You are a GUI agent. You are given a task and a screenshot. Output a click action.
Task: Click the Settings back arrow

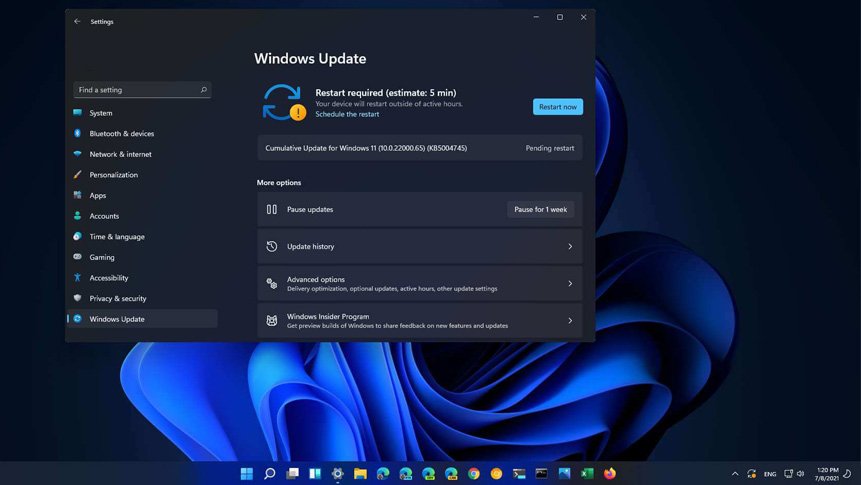point(77,21)
